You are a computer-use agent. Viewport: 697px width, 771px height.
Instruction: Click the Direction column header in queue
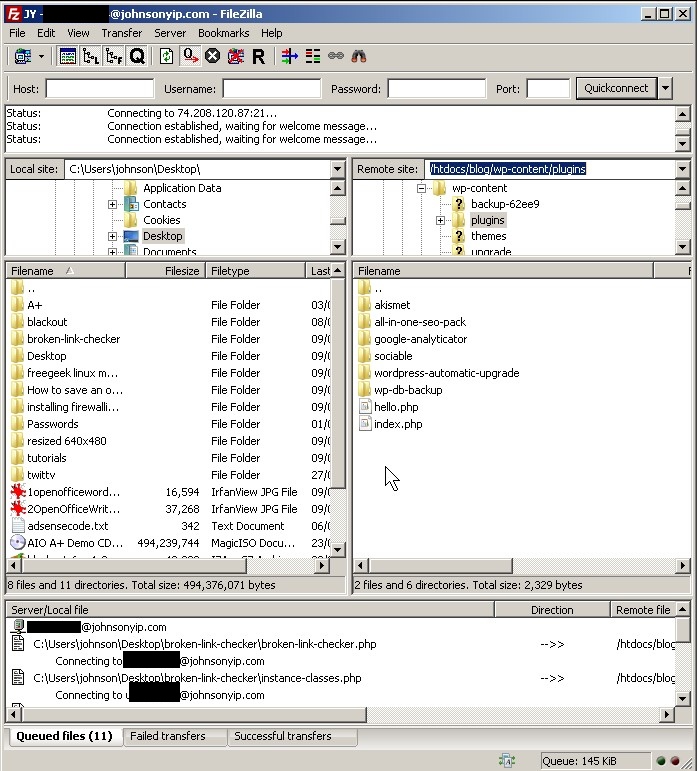point(552,610)
